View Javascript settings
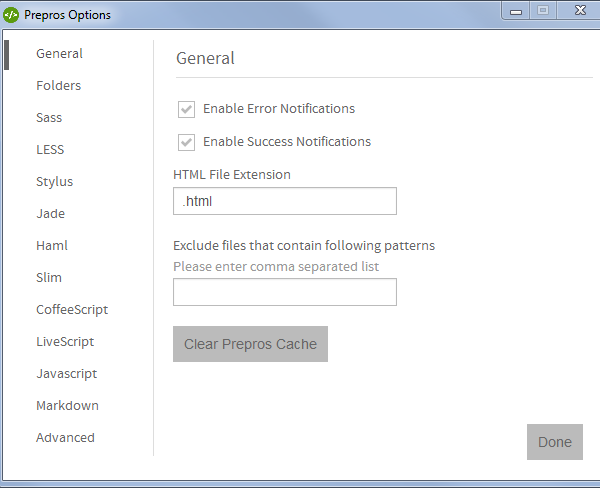 click(67, 374)
